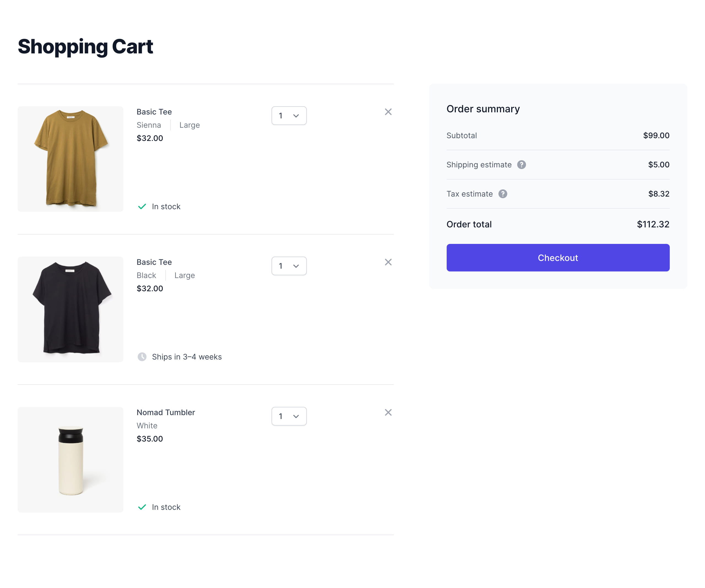
Task: Click the clock icon beside Ships in 3–4 weeks
Action: coord(142,357)
